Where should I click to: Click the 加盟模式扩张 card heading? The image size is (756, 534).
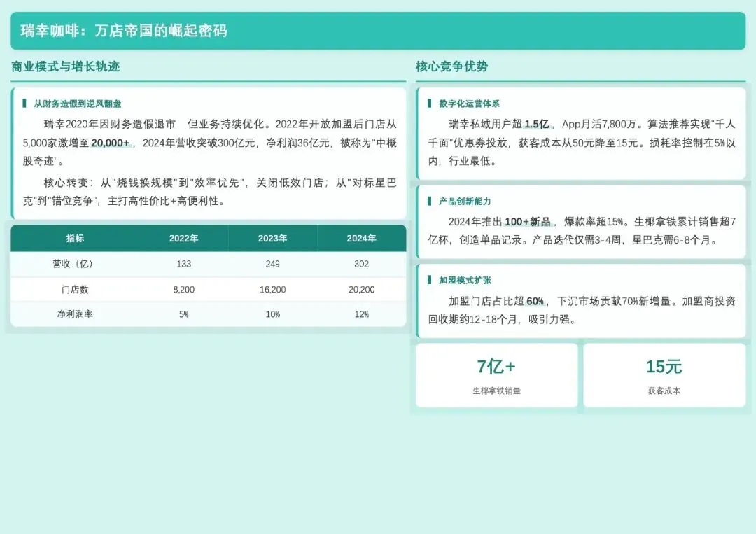click(465, 280)
